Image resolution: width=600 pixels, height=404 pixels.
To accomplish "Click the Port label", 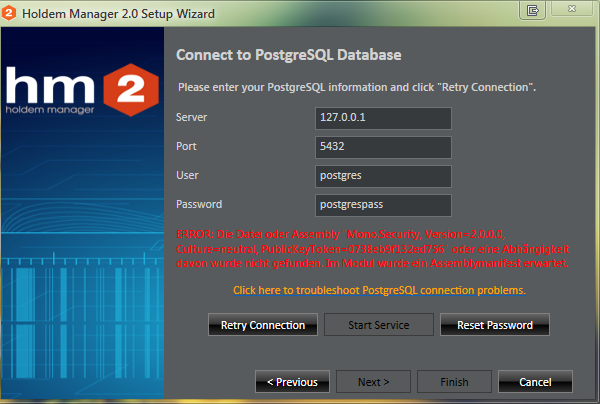I will 186,146.
